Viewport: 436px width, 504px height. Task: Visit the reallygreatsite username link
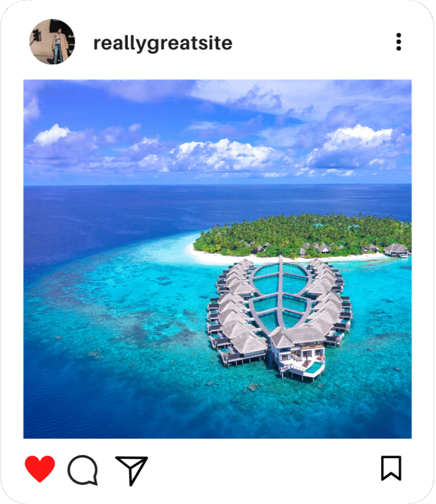[x=162, y=43]
